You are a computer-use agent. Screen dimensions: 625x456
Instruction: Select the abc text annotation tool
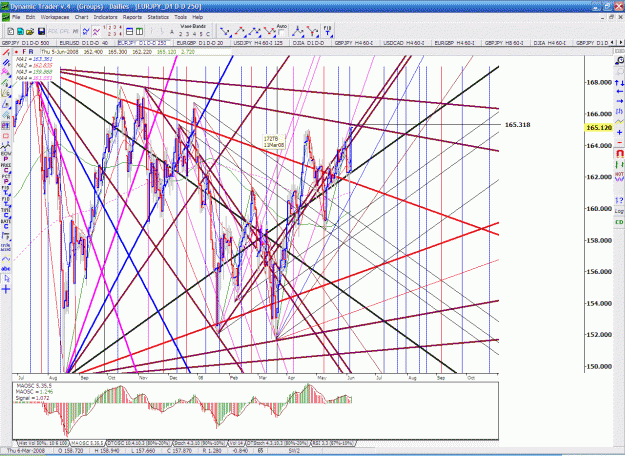tap(6, 269)
